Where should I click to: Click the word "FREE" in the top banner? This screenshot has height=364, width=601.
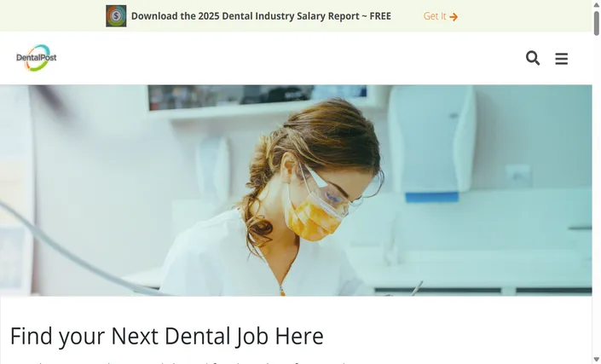click(380, 16)
